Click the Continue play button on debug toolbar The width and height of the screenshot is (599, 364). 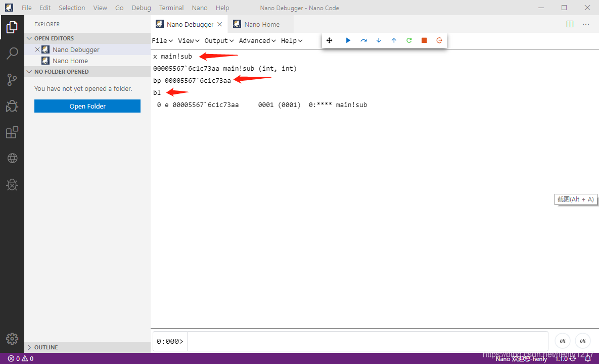(348, 40)
